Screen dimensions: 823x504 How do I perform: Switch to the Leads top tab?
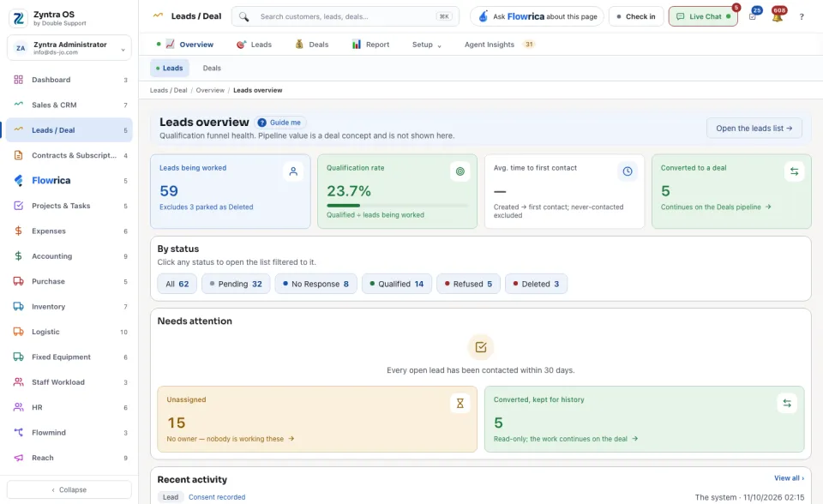[x=254, y=45]
